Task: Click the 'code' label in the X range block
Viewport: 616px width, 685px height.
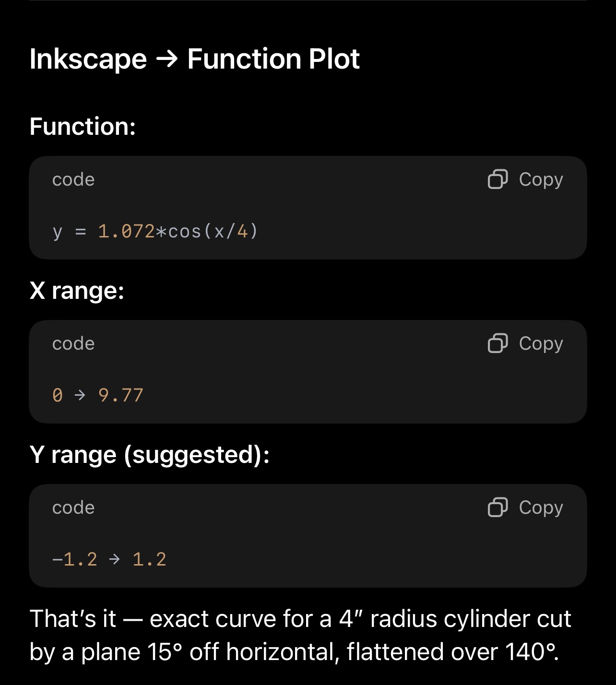Action: [x=73, y=344]
